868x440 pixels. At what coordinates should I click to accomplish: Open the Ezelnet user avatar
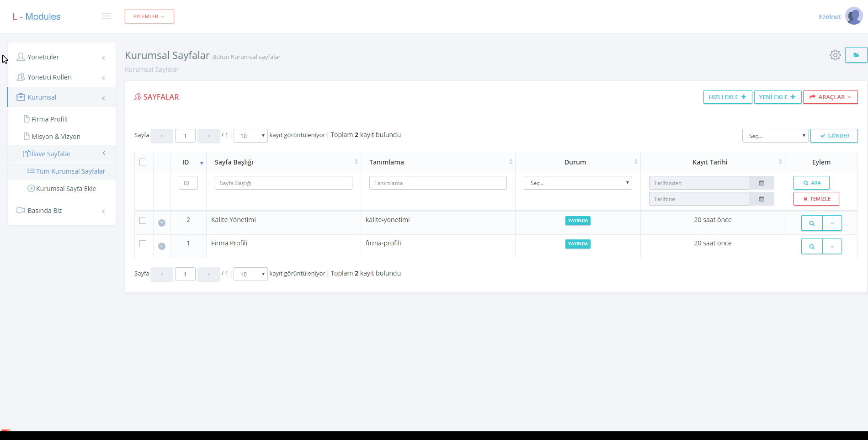(x=854, y=16)
